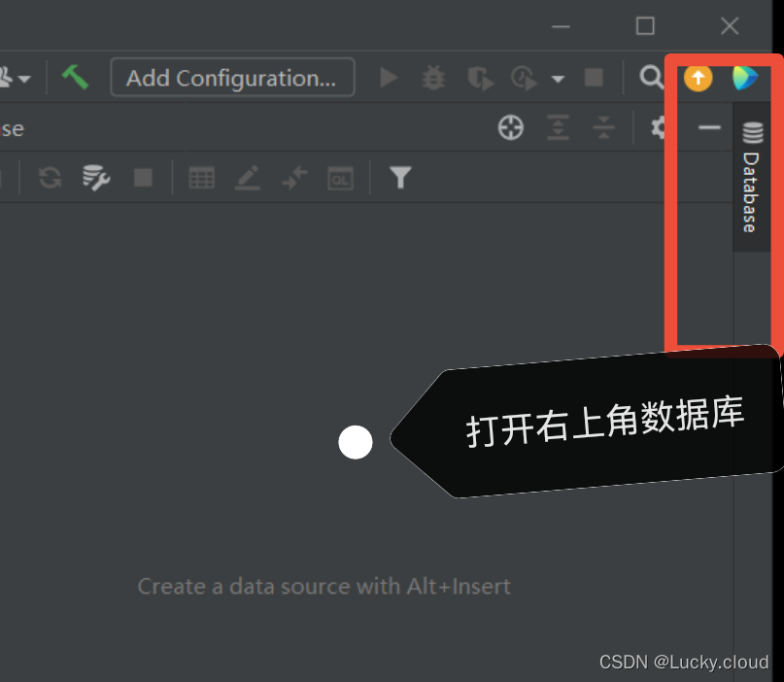This screenshot has height=682, width=784.
Task: Open the Debug bug icon
Action: pos(433,78)
